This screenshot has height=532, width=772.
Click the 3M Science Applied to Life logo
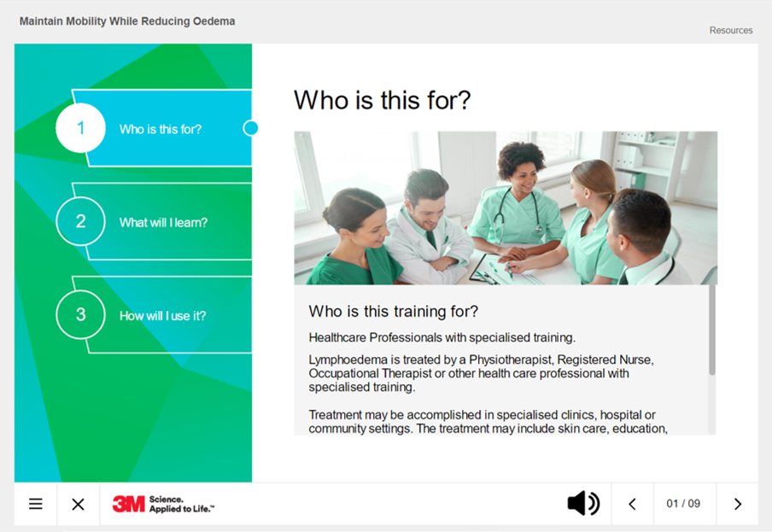tap(163, 504)
